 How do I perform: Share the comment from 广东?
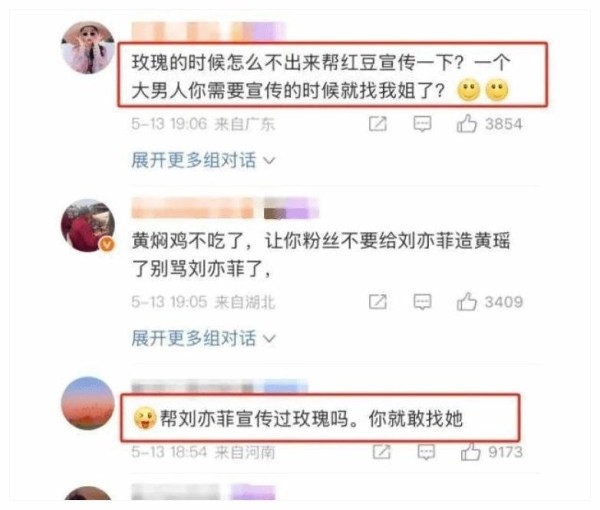[378, 124]
